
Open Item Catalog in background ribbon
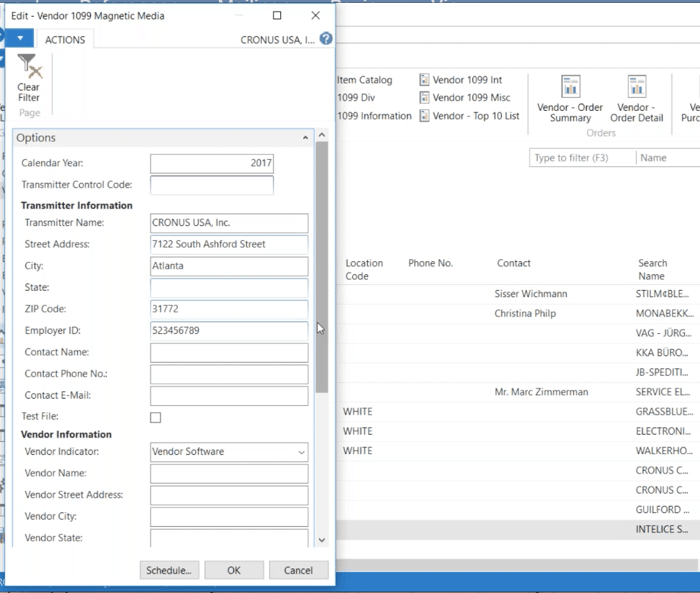point(364,80)
